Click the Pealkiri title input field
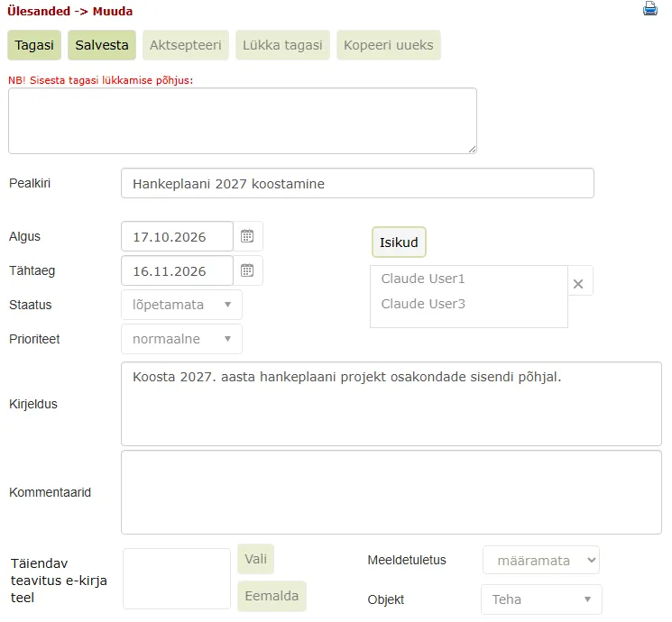The width and height of the screenshot is (672, 622). pos(357,183)
